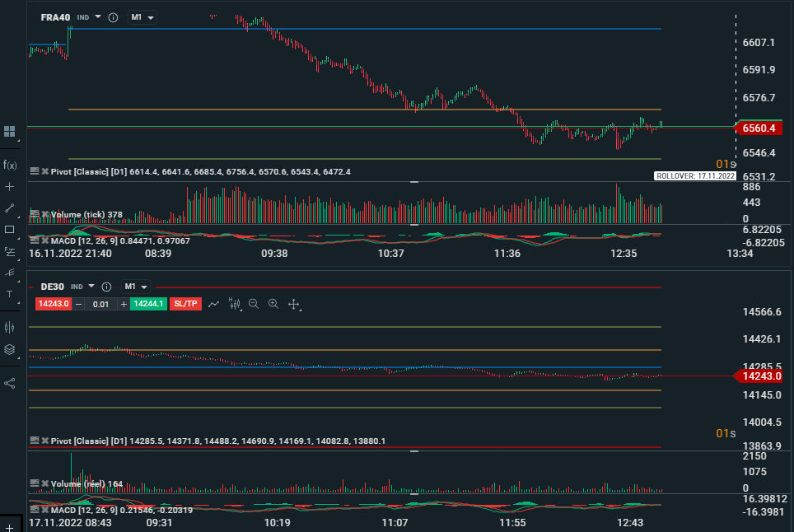Expand the DE30 symbol dropdown arrow
The height and width of the screenshot is (532, 794).
[91, 287]
